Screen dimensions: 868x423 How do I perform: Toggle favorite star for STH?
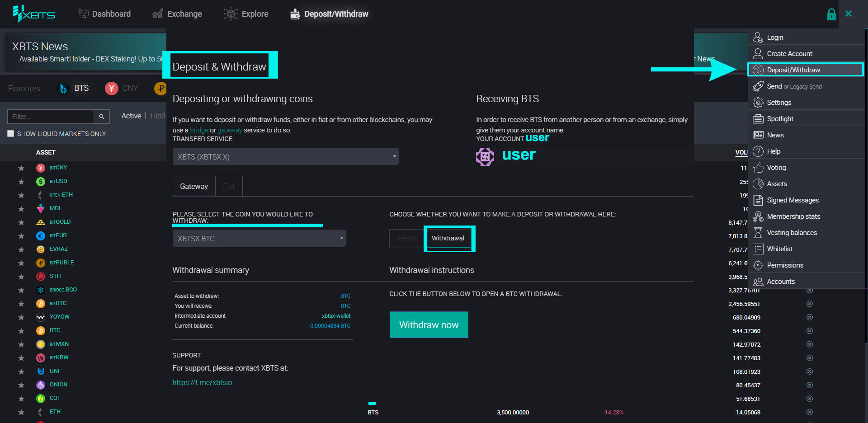coord(21,277)
